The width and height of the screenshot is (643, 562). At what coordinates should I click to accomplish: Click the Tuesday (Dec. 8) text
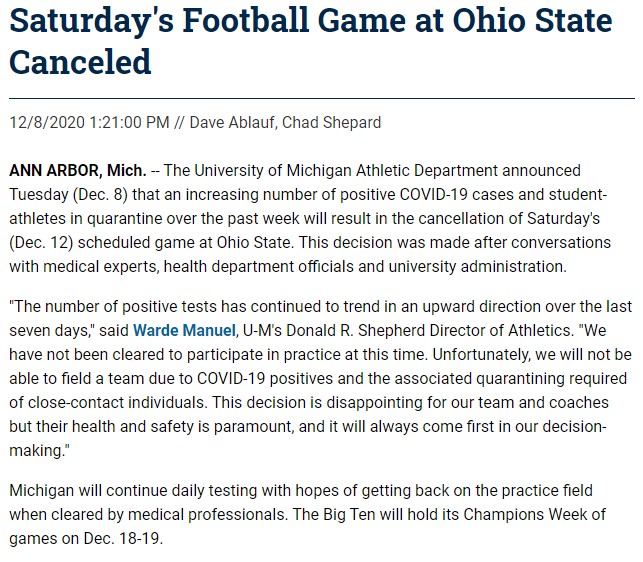[x=68, y=195]
